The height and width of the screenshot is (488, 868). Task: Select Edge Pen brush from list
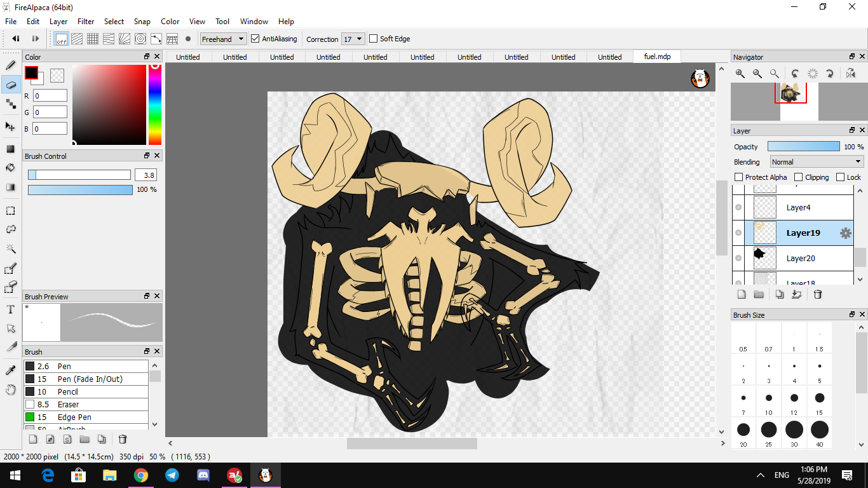pos(74,417)
